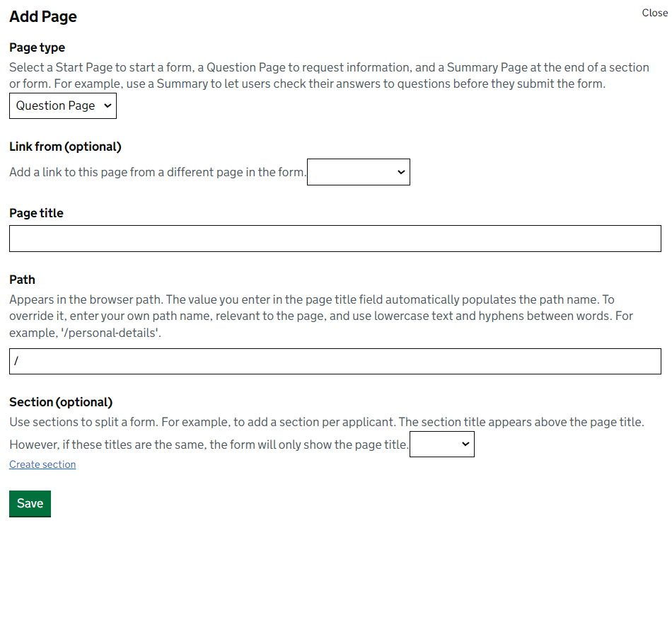Pick a section in Section (optional)
This screenshot has width=672, height=642.
pos(441,444)
